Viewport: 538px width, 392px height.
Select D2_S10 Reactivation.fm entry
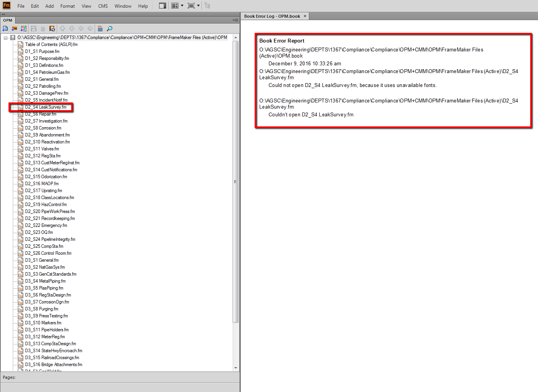(x=48, y=142)
